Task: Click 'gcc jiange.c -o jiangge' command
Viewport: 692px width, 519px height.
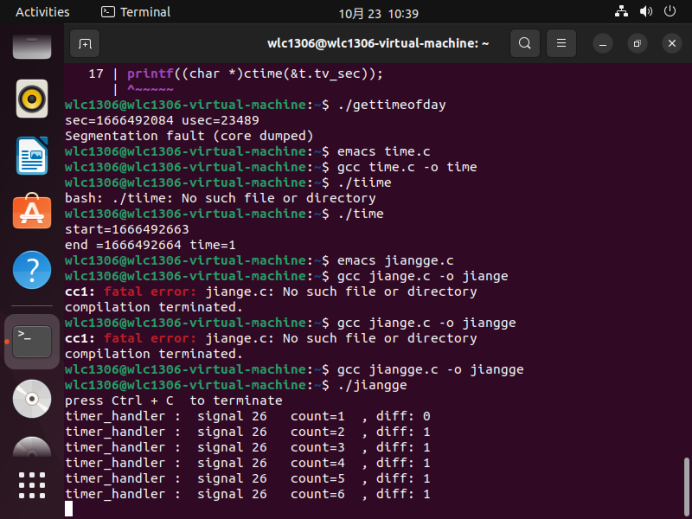Action: [x=426, y=323]
